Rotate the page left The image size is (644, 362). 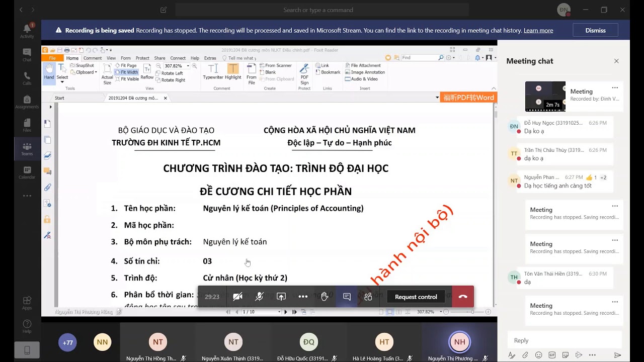pyautogui.click(x=170, y=73)
